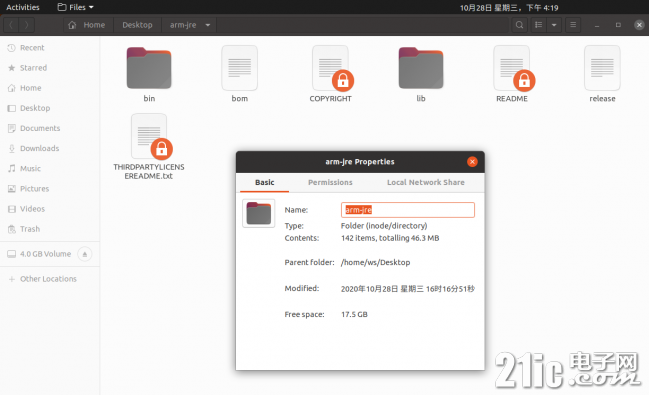Click the free space value 17.5 GB
The width and height of the screenshot is (649, 395).
pos(354,314)
